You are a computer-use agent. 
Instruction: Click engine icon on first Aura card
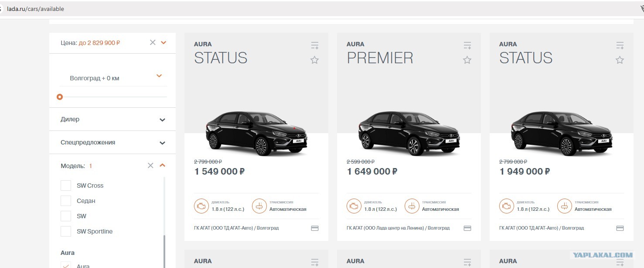pos(201,206)
